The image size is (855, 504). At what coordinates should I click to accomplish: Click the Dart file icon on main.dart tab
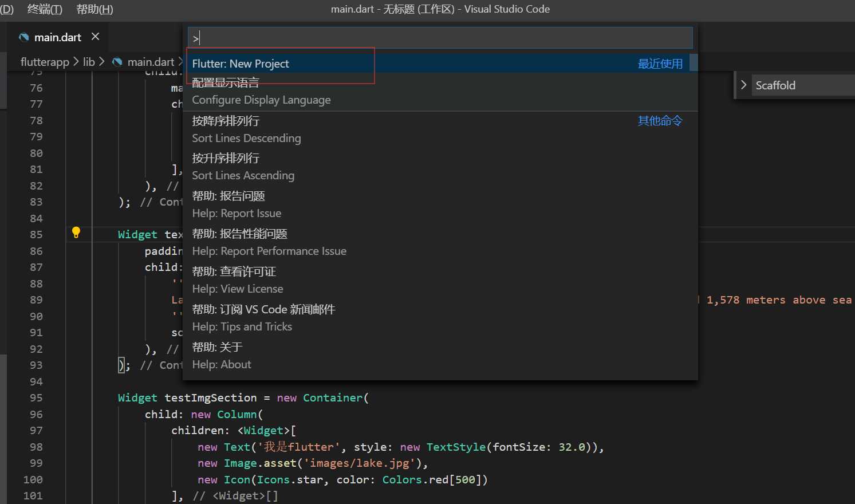(23, 38)
